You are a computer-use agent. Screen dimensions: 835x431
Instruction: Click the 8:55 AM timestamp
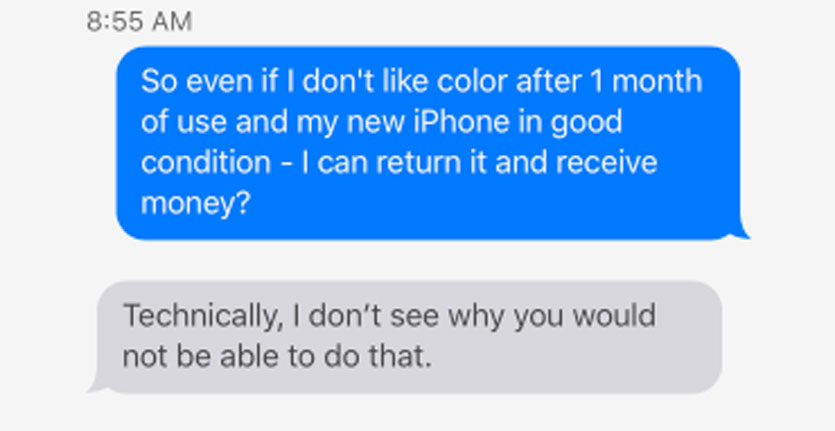click(x=139, y=21)
